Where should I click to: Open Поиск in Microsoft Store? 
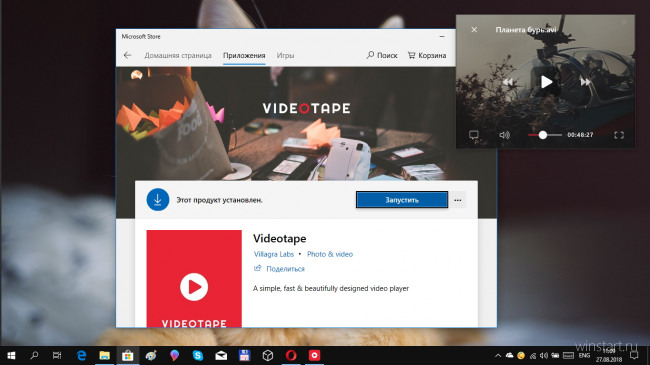point(382,55)
